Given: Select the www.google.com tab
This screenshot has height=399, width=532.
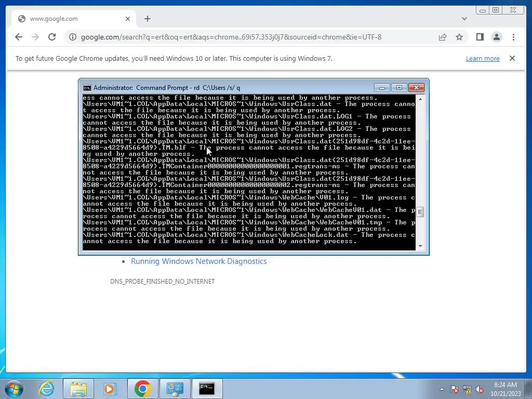Looking at the screenshot, I should (74, 19).
